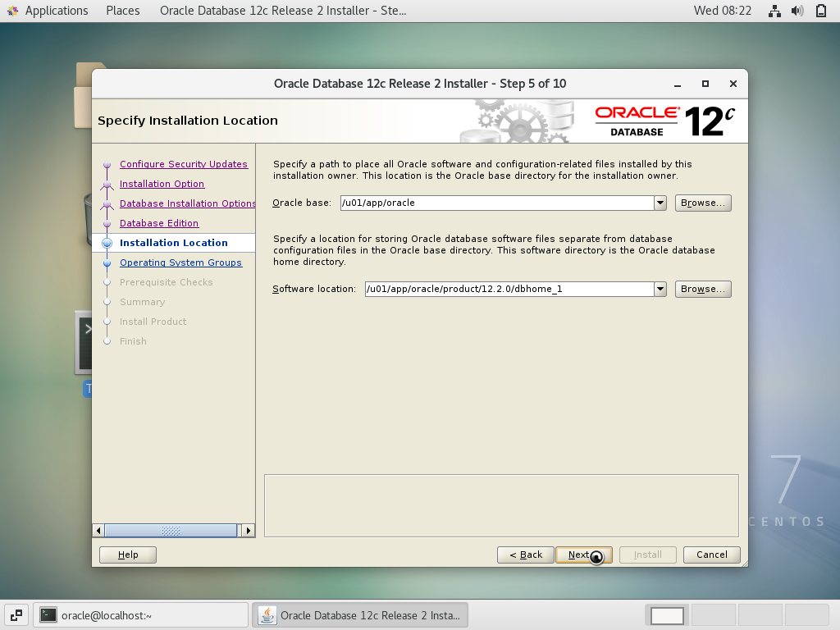840x630 pixels.
Task: Expand the Oracle base dropdown arrow
Action: pyautogui.click(x=660, y=203)
